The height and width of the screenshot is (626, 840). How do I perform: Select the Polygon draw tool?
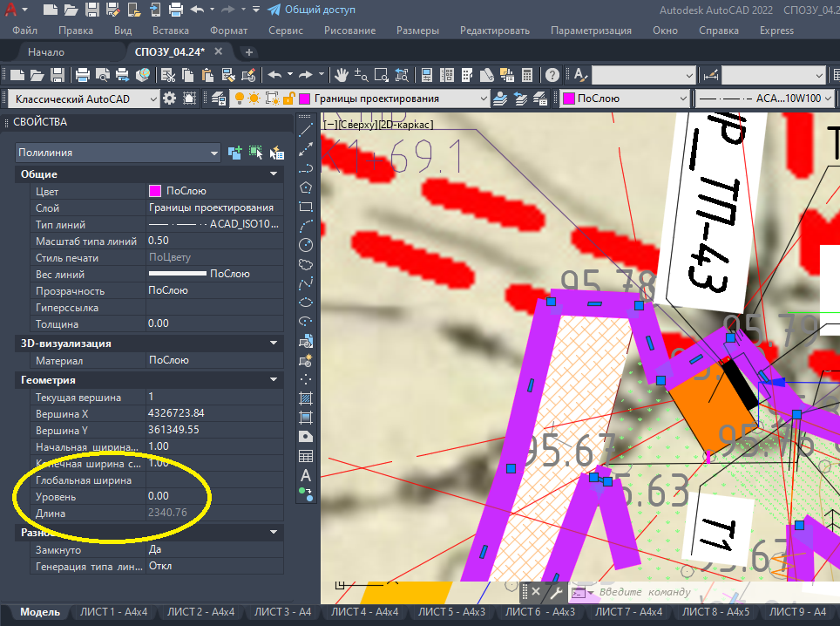305,187
